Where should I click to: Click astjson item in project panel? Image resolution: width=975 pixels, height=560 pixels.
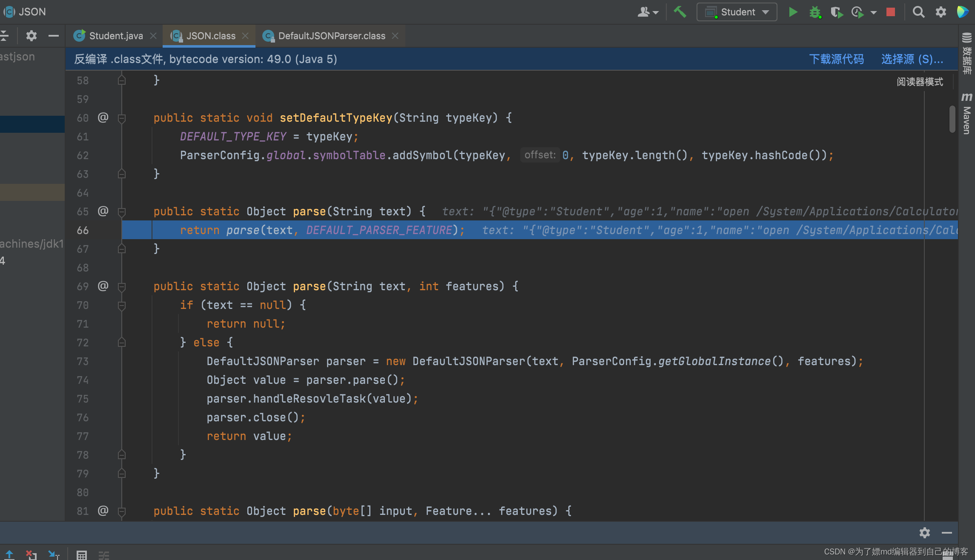(17, 57)
